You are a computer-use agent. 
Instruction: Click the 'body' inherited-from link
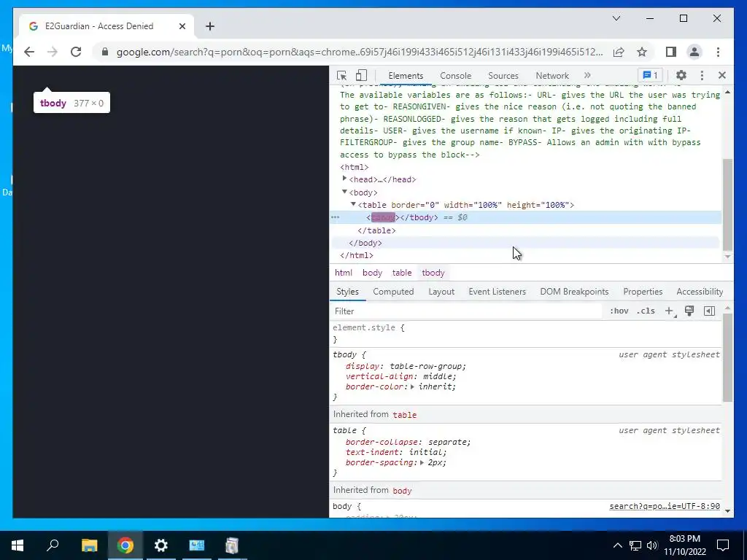point(402,491)
